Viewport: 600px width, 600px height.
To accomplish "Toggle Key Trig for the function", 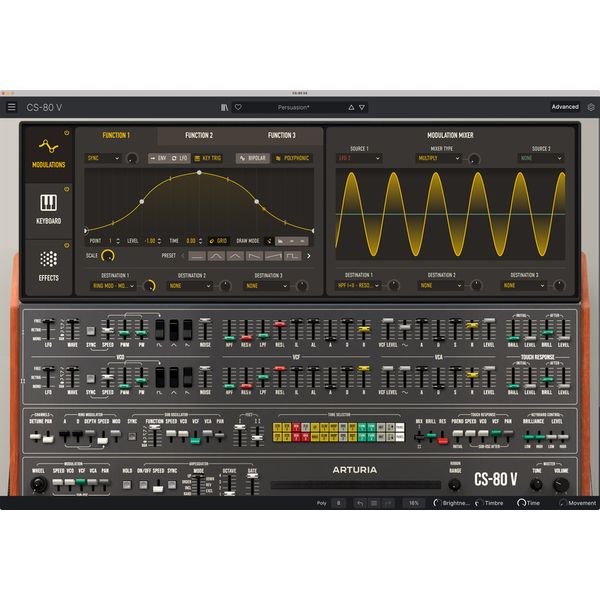I will (x=208, y=158).
